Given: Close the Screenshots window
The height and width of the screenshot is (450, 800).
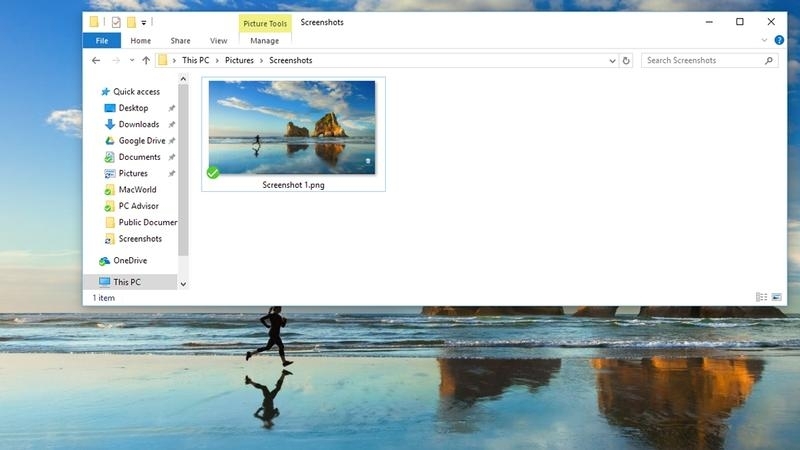Looking at the screenshot, I should click(x=771, y=21).
